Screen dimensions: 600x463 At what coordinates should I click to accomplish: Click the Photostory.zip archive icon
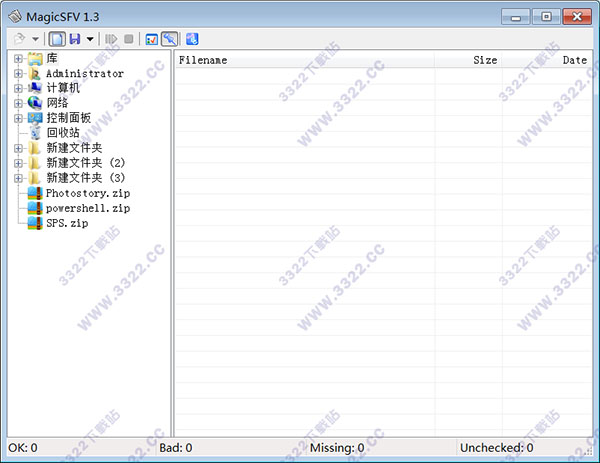35,193
